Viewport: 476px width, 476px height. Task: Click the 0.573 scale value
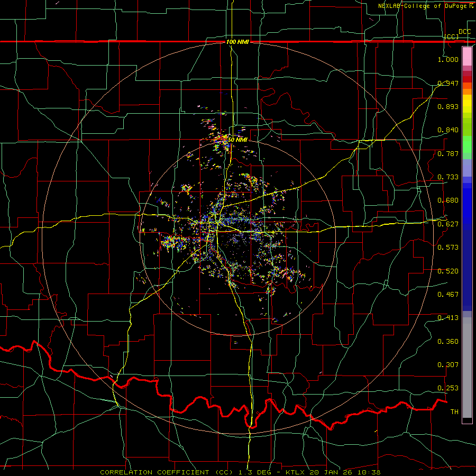[448, 248]
